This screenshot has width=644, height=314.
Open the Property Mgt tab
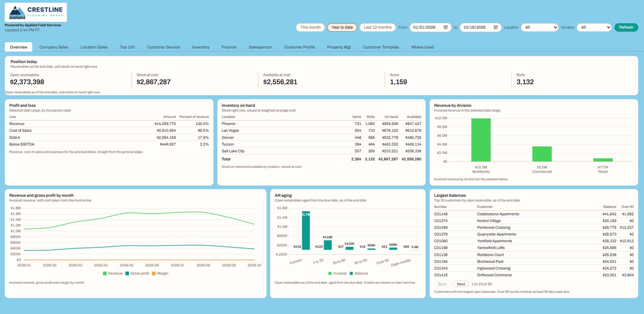(339, 47)
